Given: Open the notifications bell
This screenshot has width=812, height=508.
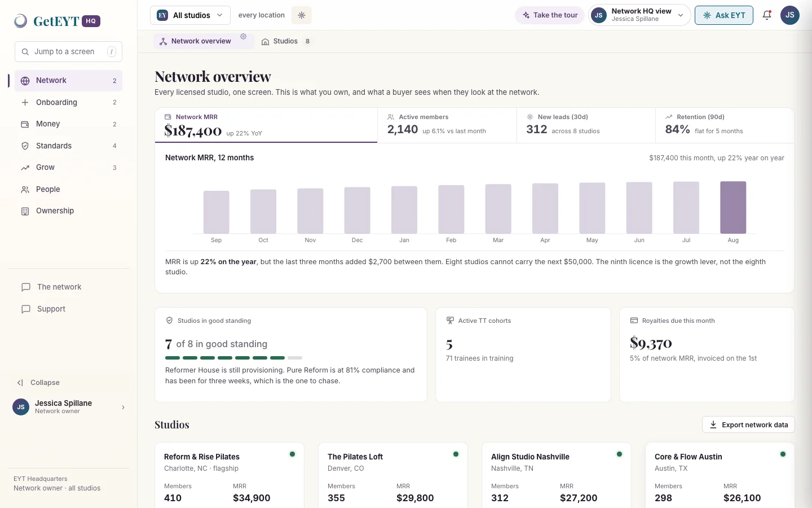Looking at the screenshot, I should pyautogui.click(x=767, y=15).
